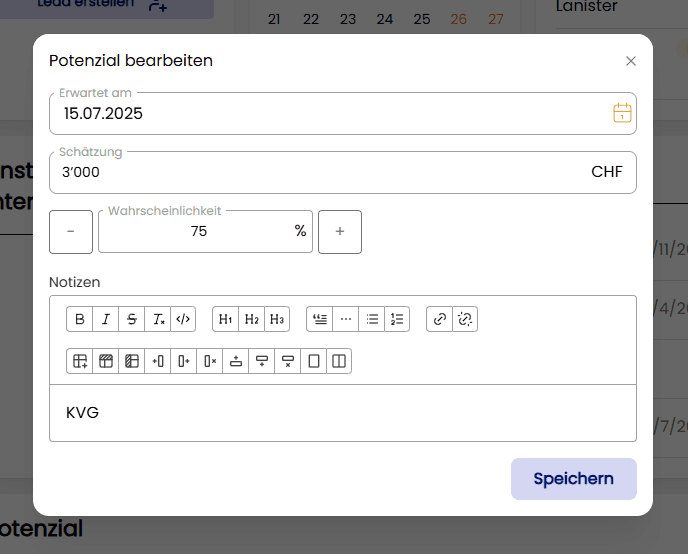Image resolution: width=688 pixels, height=554 pixels.
Task: Increase probability with plus button
Action: (x=340, y=232)
